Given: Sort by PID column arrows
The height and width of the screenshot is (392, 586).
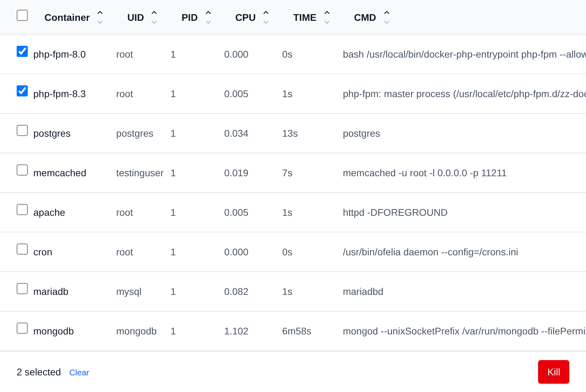Looking at the screenshot, I should point(208,17).
